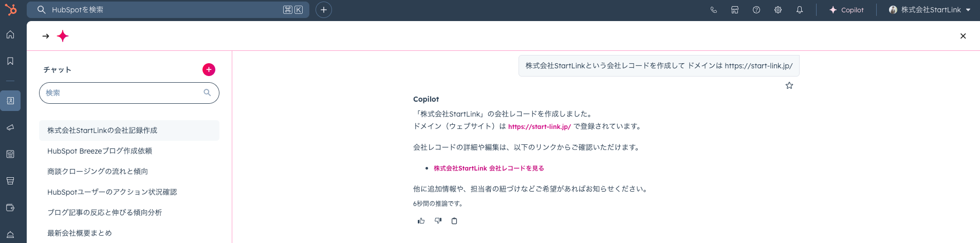Open the Copilot button in top bar
Image resolution: width=980 pixels, height=243 pixels.
pyautogui.click(x=846, y=10)
